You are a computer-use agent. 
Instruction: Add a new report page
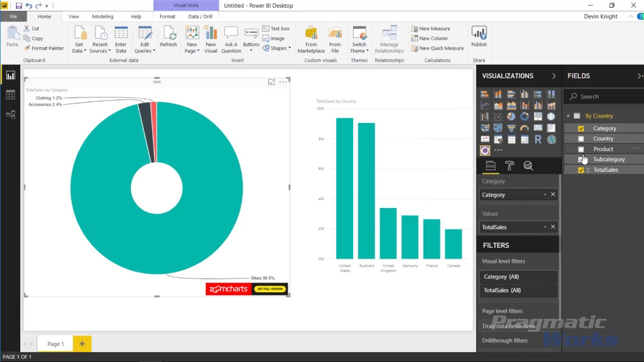82,344
